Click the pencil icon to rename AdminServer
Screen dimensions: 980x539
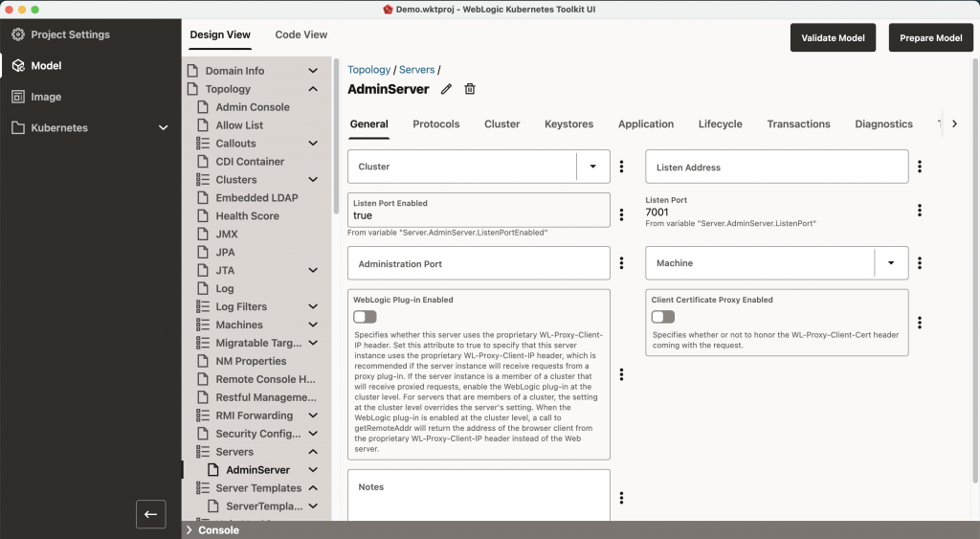pos(446,89)
